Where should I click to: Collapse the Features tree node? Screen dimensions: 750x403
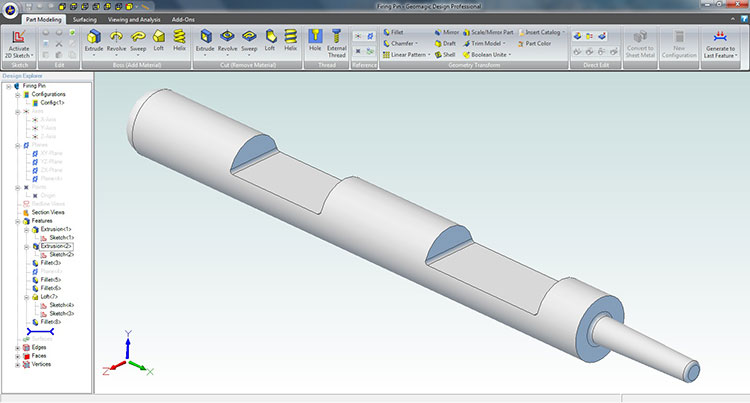click(17, 221)
